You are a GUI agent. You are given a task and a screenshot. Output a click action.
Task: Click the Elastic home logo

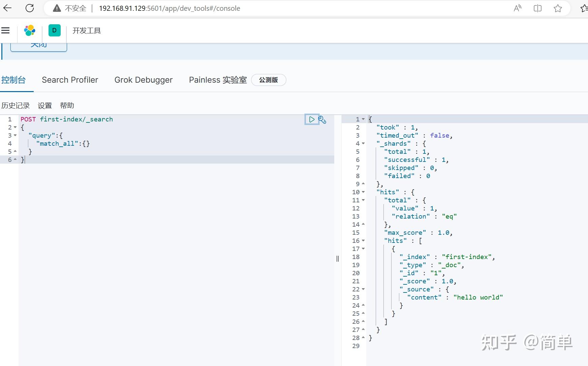click(x=30, y=30)
